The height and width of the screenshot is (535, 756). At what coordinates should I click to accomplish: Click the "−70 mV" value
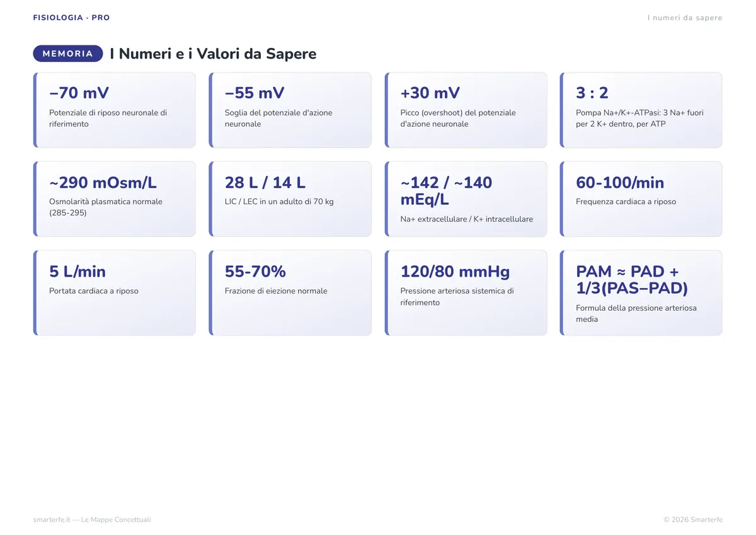pos(79,93)
